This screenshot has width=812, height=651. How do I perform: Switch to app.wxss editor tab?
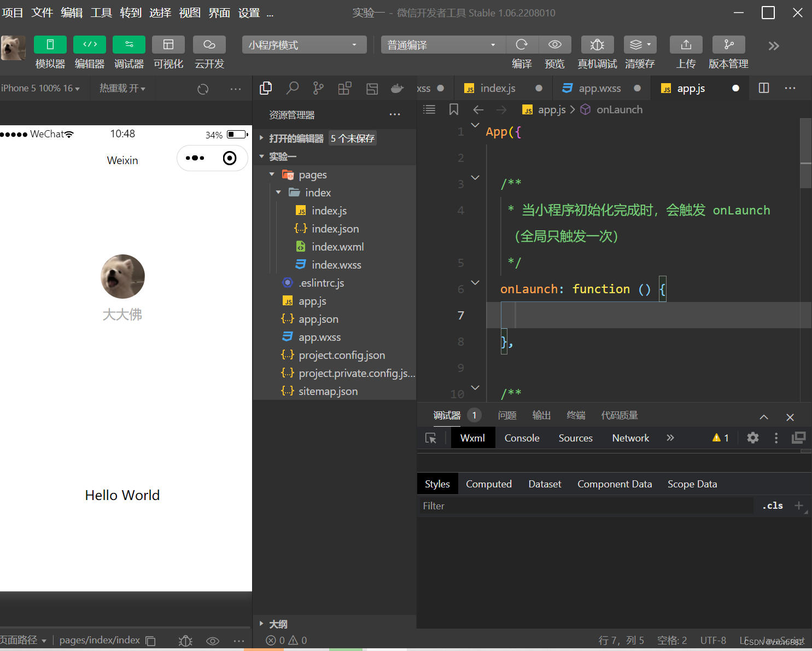pos(601,88)
